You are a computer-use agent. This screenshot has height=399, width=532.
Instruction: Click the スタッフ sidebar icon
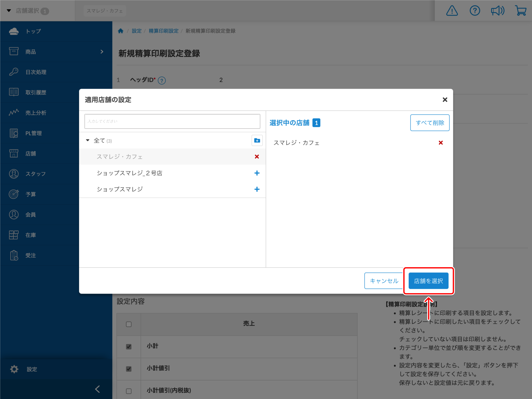(x=14, y=174)
